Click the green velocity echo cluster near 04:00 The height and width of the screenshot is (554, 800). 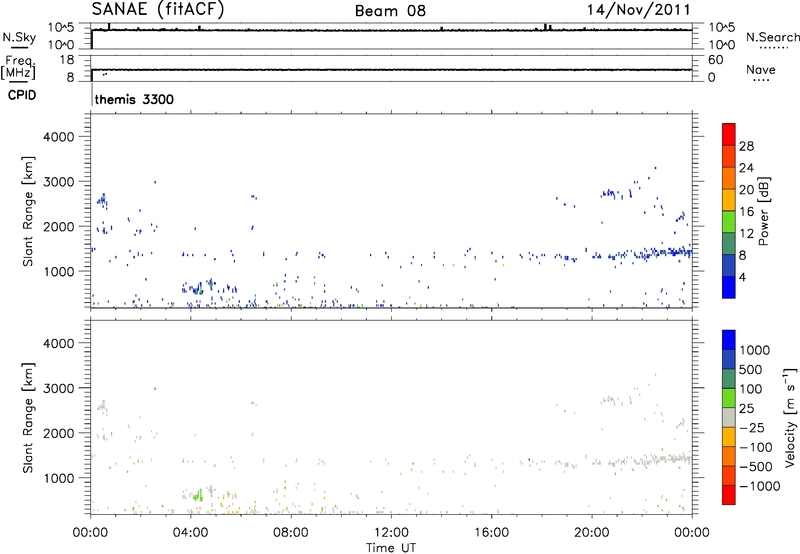click(198, 495)
